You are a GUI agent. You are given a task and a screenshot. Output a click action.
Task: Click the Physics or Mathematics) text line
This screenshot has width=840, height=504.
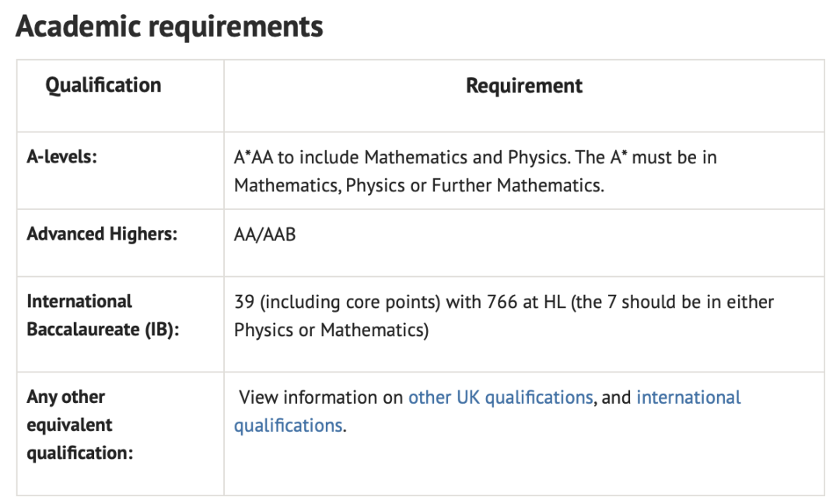click(x=331, y=330)
